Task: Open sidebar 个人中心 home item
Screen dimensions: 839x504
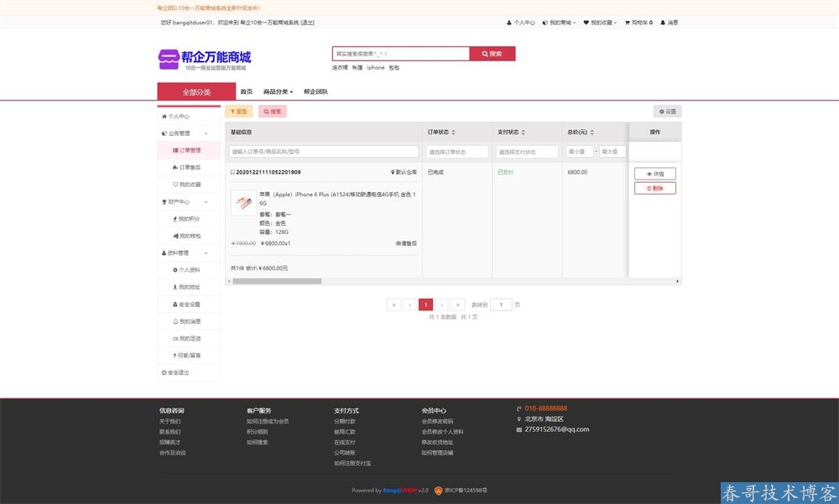Action: (x=189, y=116)
